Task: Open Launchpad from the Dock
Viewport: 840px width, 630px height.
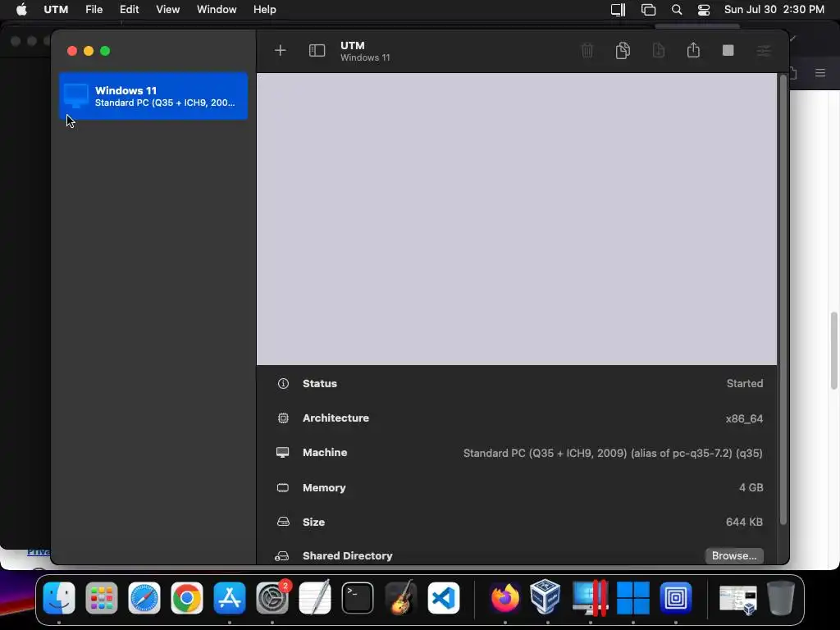Action: [x=101, y=598]
